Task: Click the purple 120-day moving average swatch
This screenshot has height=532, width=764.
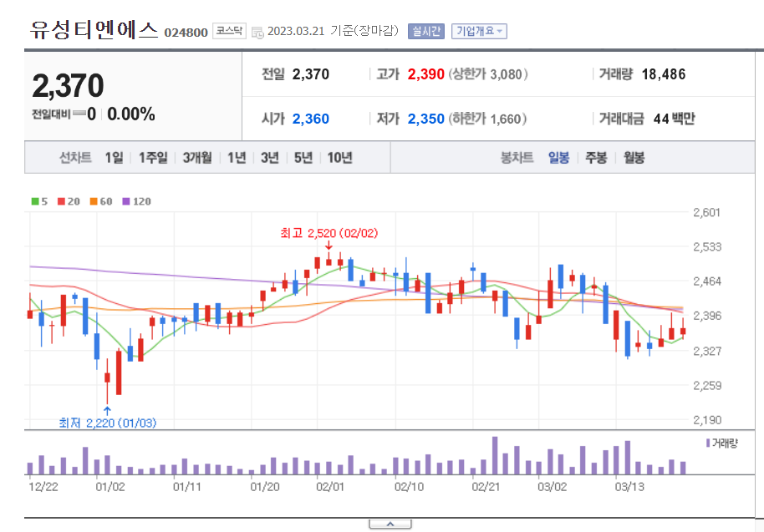Action: [x=126, y=201]
